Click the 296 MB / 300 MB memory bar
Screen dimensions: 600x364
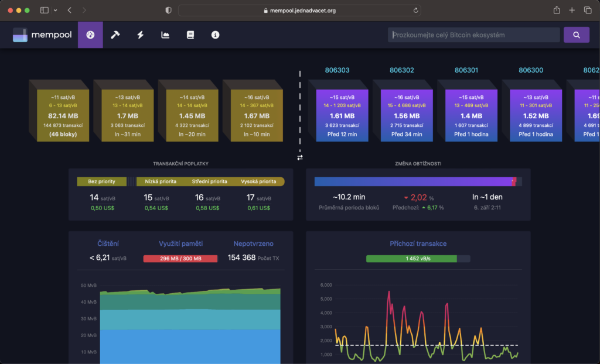coord(180,259)
